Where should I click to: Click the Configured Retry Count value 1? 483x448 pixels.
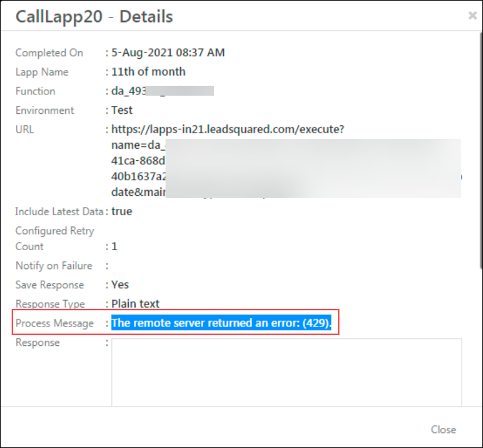114,246
